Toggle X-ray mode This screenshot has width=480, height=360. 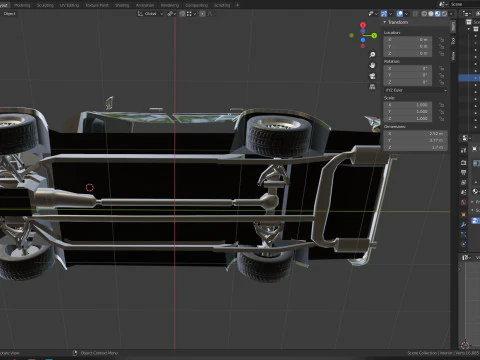coord(415,14)
